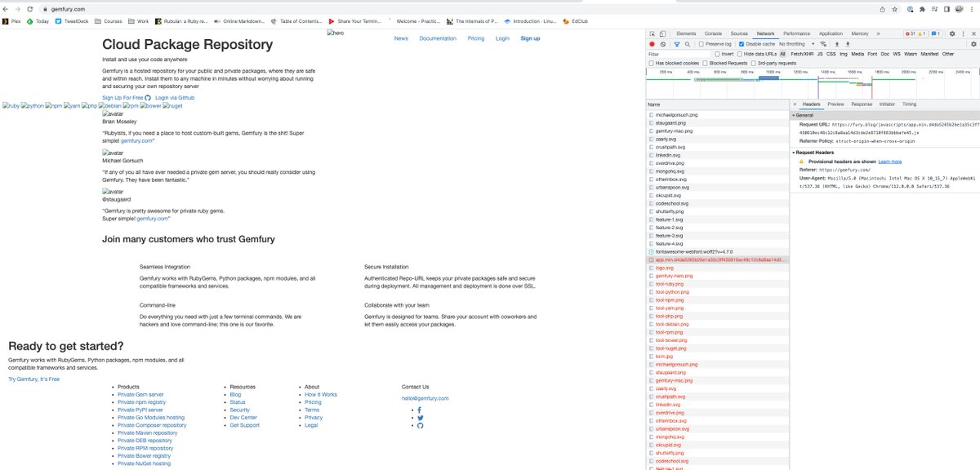Switch to the Console tab
Viewport: 980px width, 470px height.
pos(713,33)
